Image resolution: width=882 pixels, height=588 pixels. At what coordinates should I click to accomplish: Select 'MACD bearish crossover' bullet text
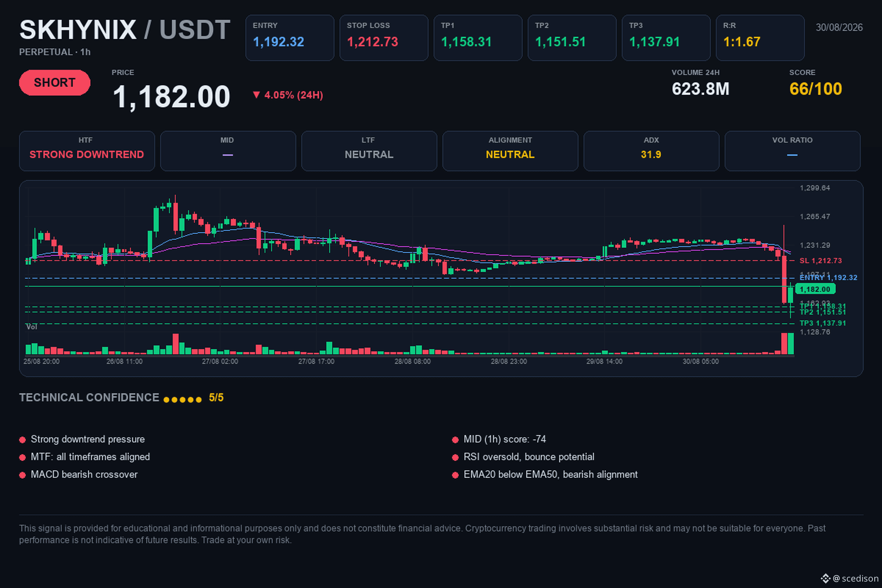tap(85, 474)
